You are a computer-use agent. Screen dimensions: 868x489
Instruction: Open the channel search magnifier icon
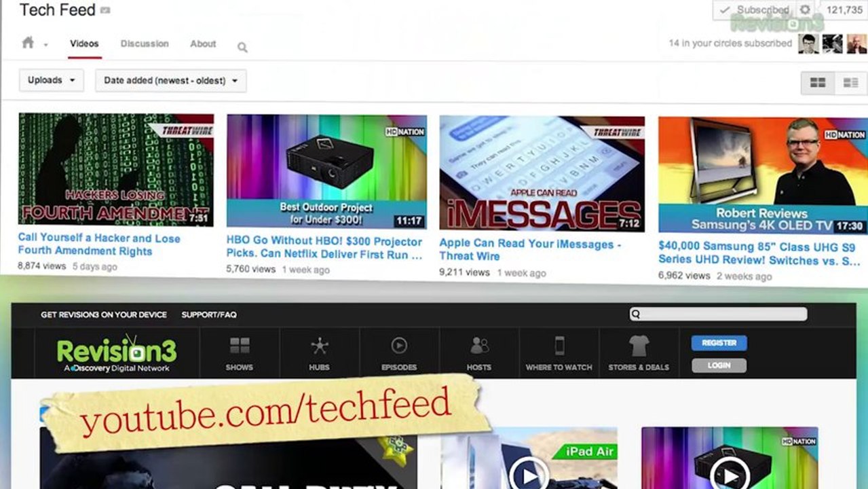click(x=242, y=47)
